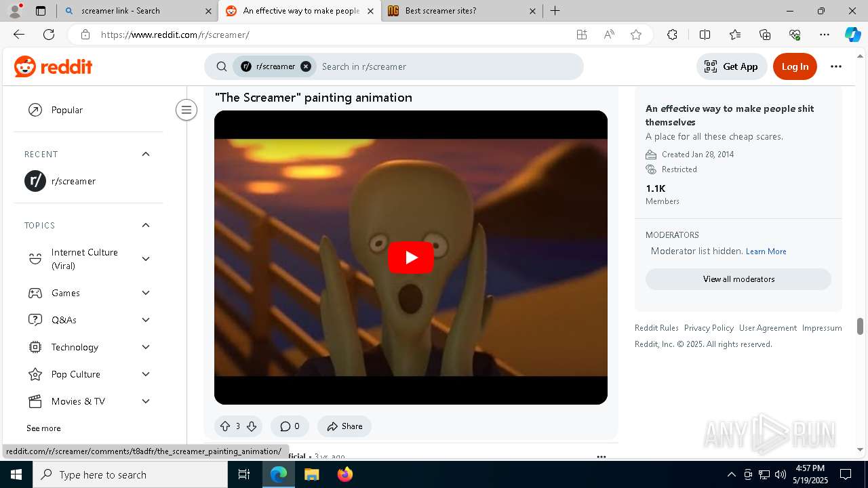Open a new browser tab
The width and height of the screenshot is (868, 488).
555,11
